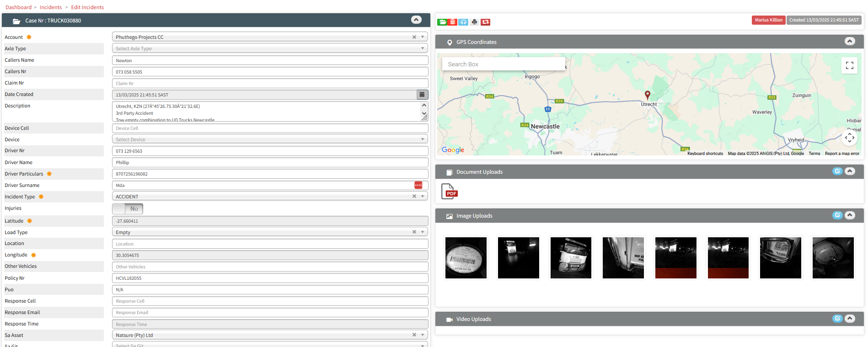This screenshot has width=868, height=347.
Task: Click the Image Uploads edit icon
Action: pyautogui.click(x=837, y=215)
